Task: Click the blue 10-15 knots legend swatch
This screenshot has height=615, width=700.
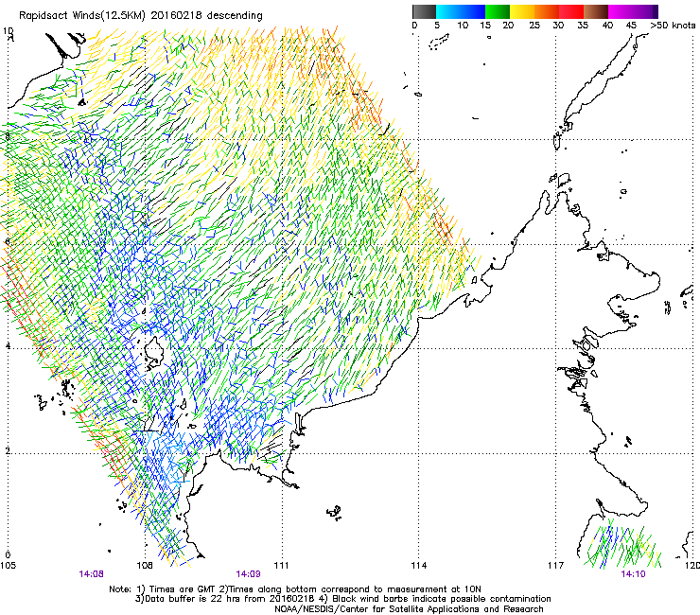Action: [x=473, y=11]
